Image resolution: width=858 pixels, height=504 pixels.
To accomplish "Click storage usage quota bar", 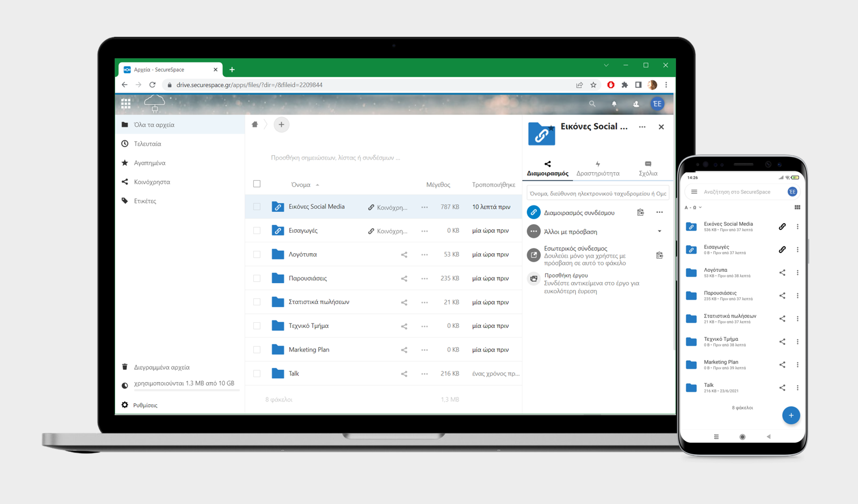I will (186, 390).
